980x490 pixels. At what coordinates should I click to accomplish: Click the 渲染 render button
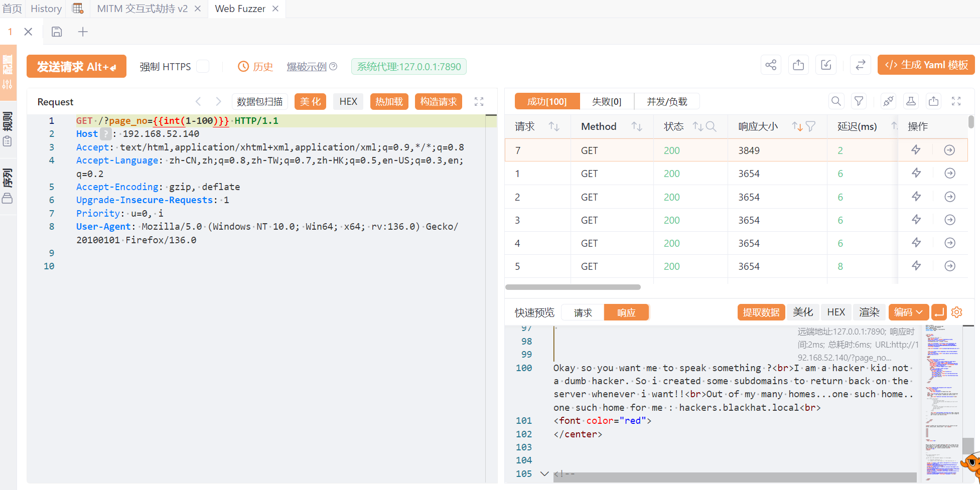pos(869,312)
